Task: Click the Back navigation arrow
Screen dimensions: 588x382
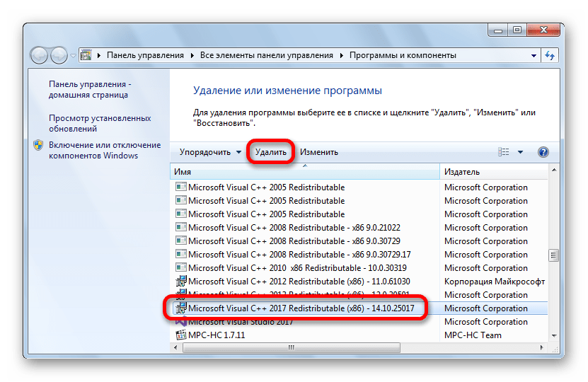Action: click(39, 55)
